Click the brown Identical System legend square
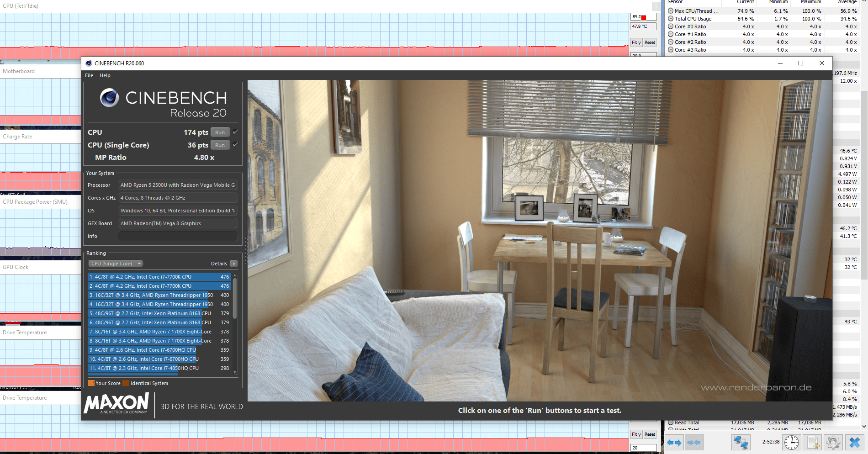 126,383
